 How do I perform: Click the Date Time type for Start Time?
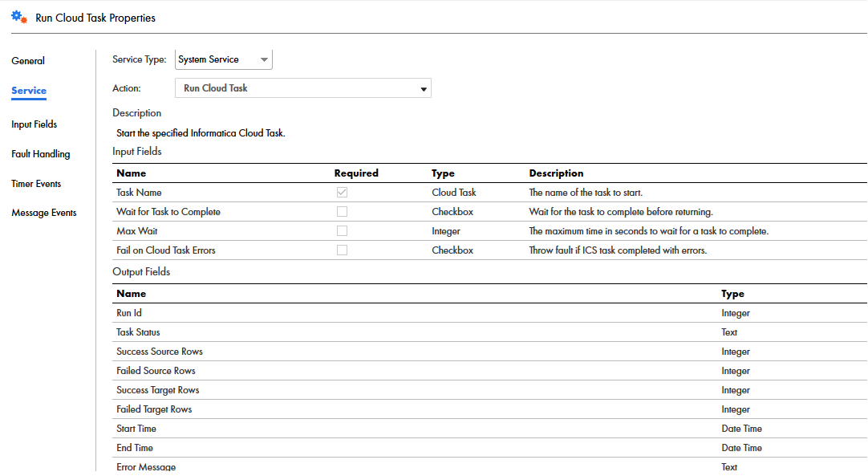(741, 429)
